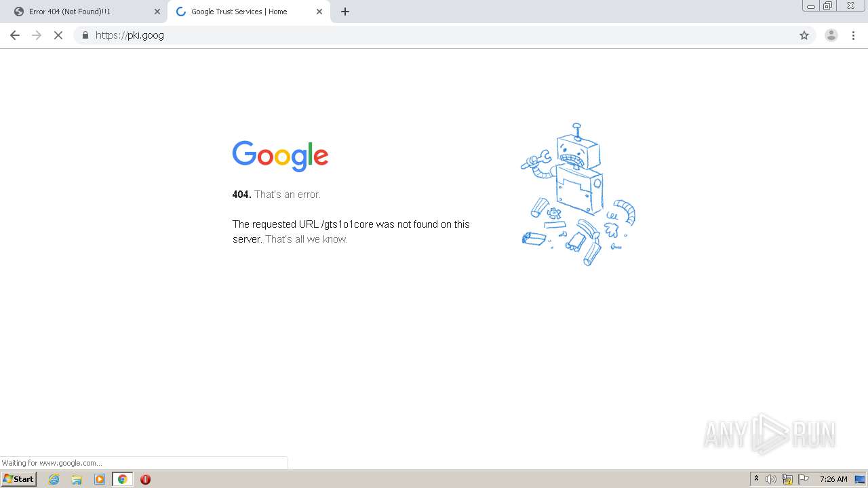Click the broken robot illustration
Screen dimensions: 868x488
[x=578, y=195]
